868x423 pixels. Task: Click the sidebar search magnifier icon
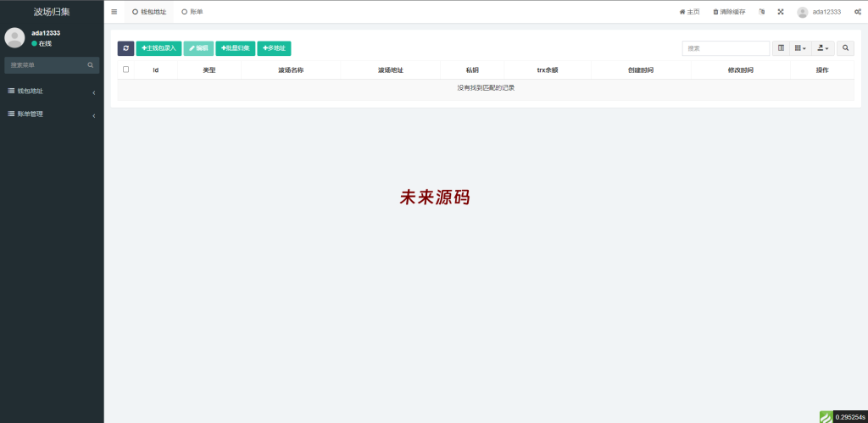coord(90,65)
